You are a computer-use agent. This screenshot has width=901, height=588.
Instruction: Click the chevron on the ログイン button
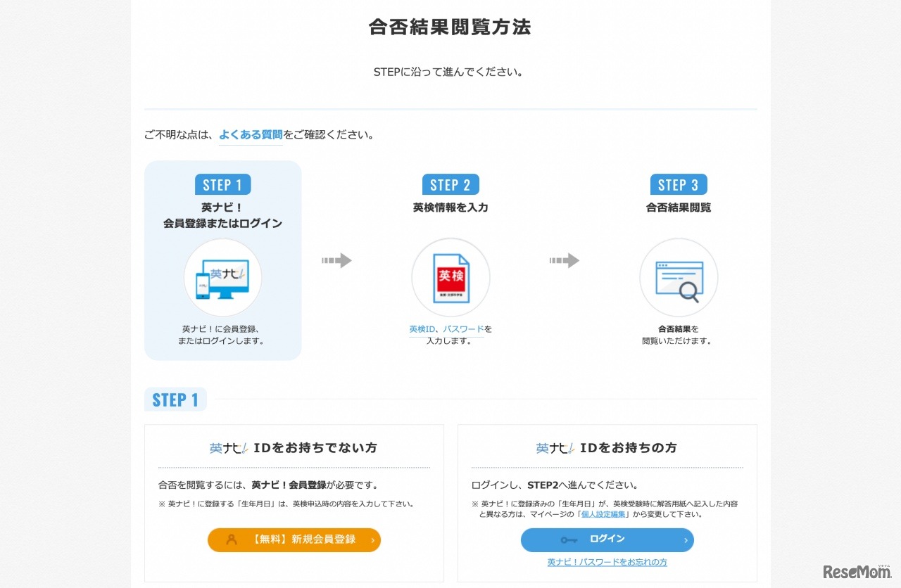click(684, 540)
